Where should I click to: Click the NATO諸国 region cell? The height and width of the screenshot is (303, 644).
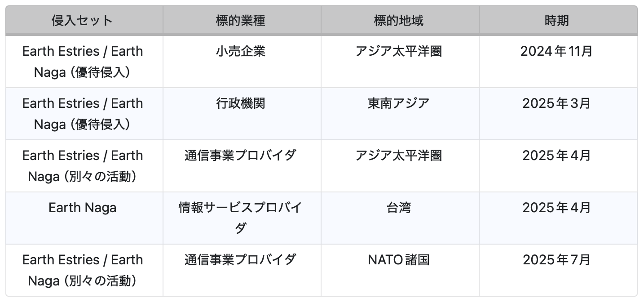tap(399, 260)
